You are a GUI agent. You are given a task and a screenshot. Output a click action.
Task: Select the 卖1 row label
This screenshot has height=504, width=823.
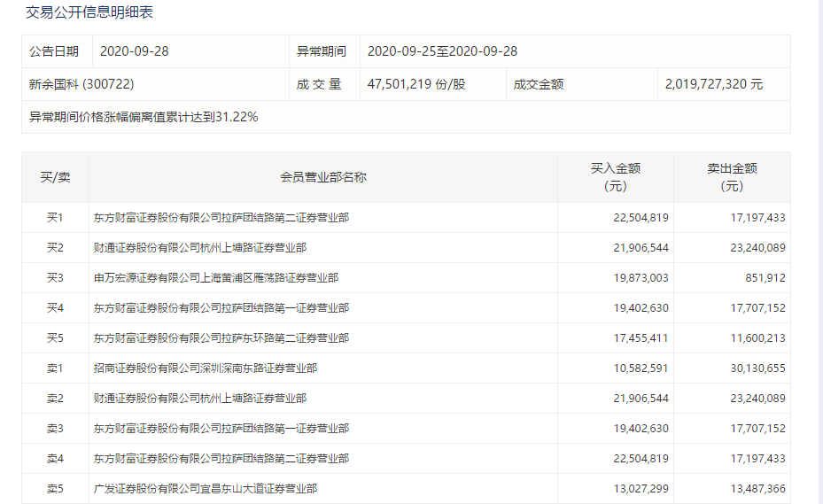[55, 368]
